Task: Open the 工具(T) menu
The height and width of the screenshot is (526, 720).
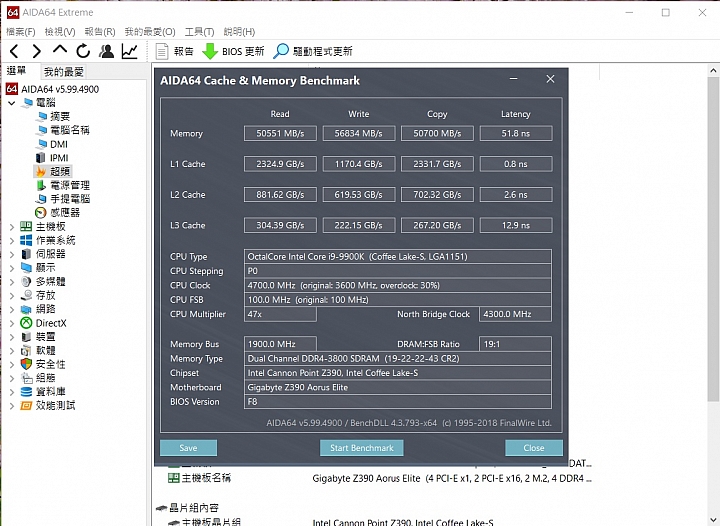Action: pyautogui.click(x=199, y=32)
